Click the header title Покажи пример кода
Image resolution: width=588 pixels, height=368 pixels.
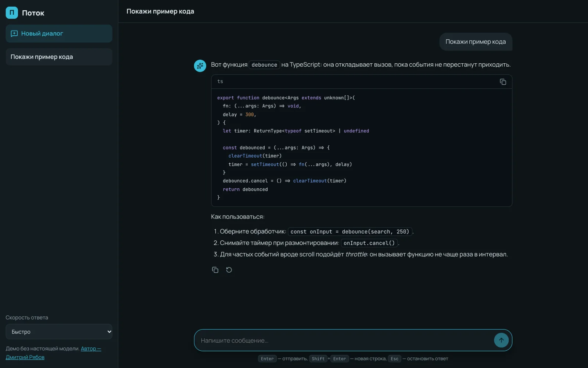(160, 11)
